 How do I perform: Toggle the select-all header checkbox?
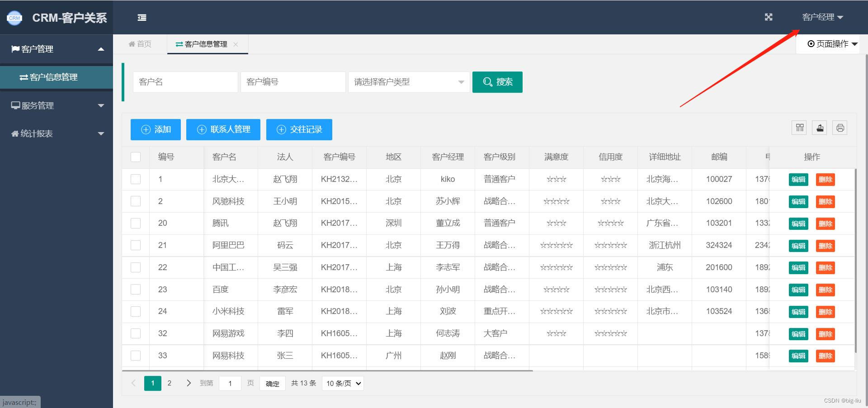[136, 157]
